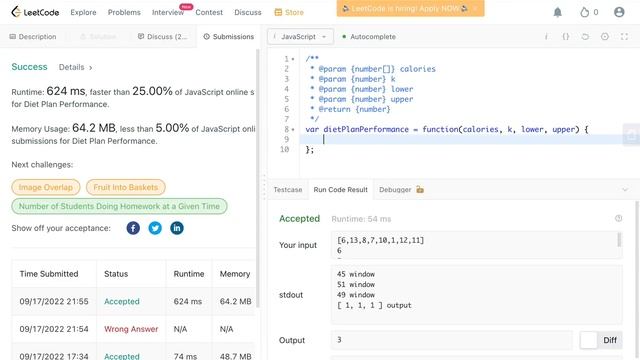Open editor info icon

click(546, 37)
